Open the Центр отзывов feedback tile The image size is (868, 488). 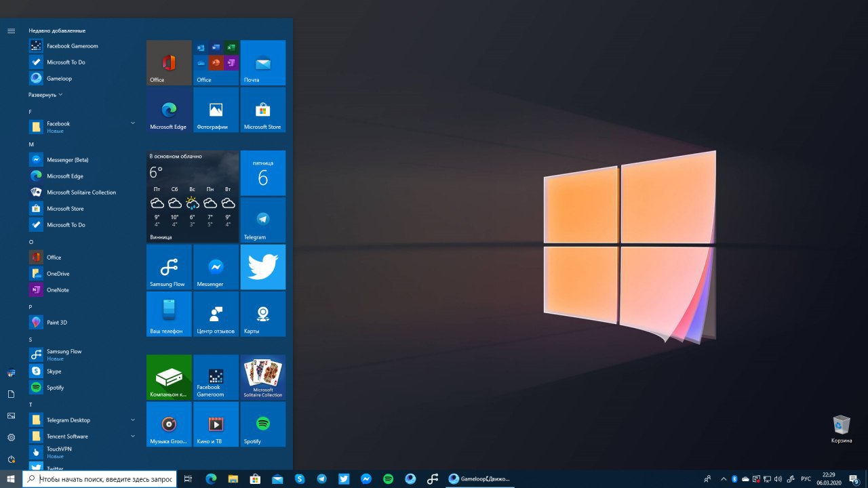pyautogui.click(x=216, y=314)
